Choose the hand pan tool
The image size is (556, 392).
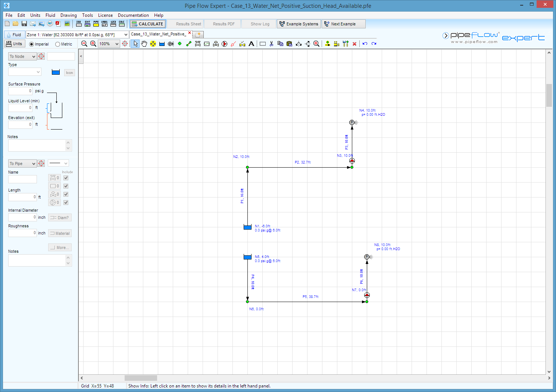click(144, 44)
